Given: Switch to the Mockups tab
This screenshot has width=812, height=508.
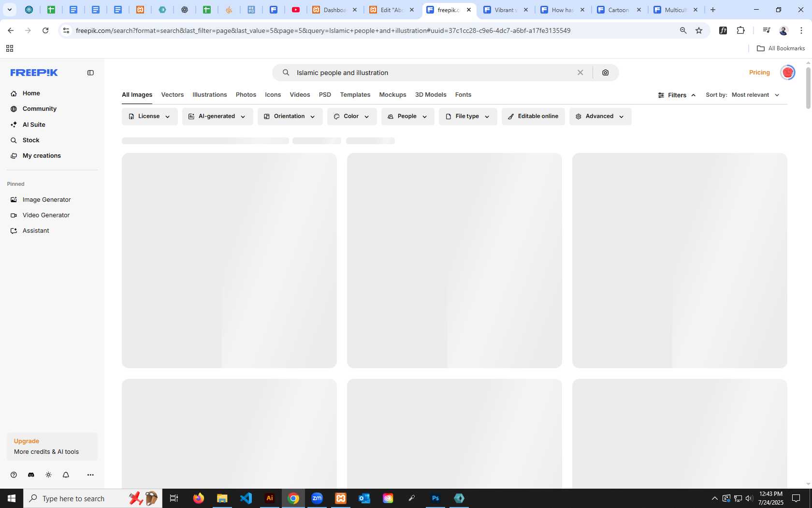Looking at the screenshot, I should [392, 95].
